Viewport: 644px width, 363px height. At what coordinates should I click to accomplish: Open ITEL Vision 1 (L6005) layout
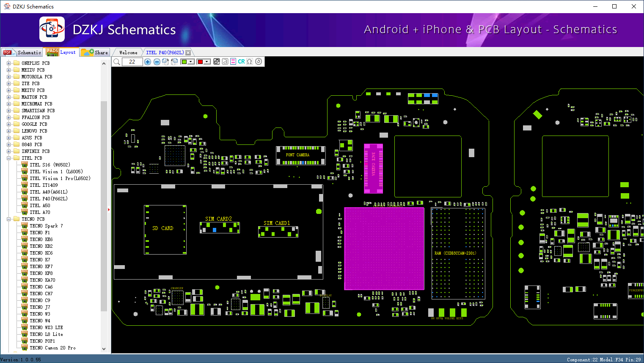click(x=56, y=172)
